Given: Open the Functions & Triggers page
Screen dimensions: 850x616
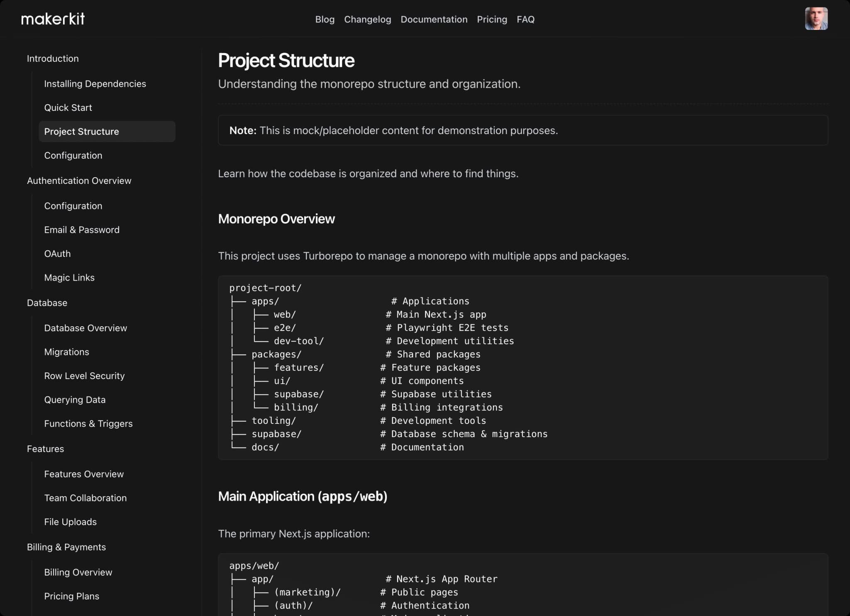Looking at the screenshot, I should coord(88,423).
